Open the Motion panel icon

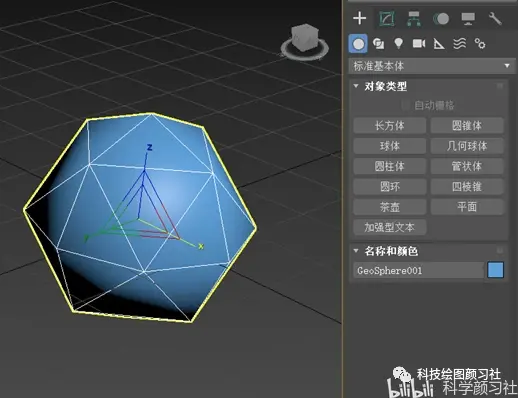(441, 19)
